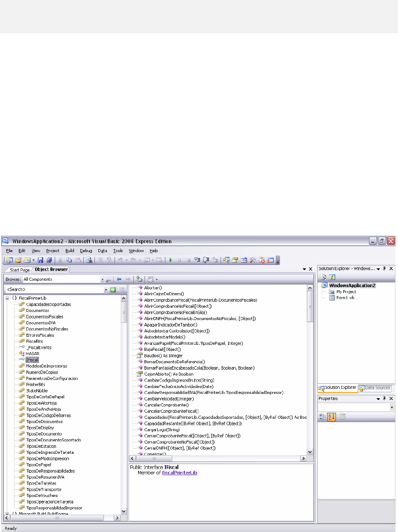The image size is (398, 532).
Task: Open the Project menu
Action: (53, 251)
